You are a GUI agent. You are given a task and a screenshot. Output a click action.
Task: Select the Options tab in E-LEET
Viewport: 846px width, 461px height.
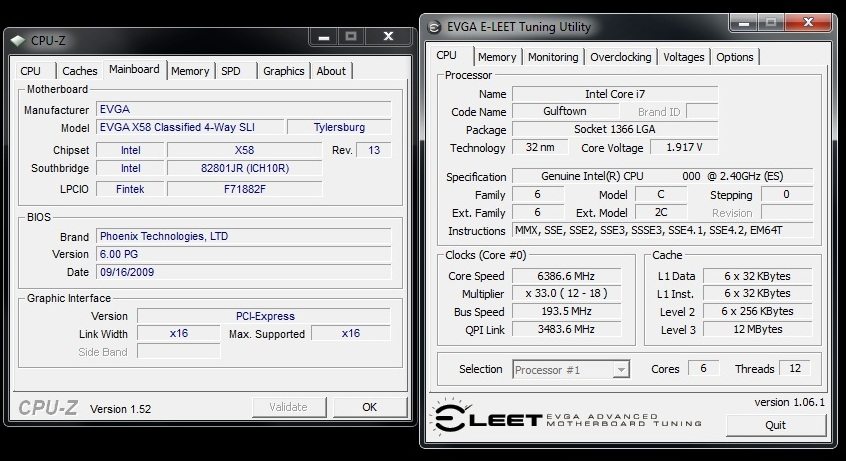click(x=734, y=57)
